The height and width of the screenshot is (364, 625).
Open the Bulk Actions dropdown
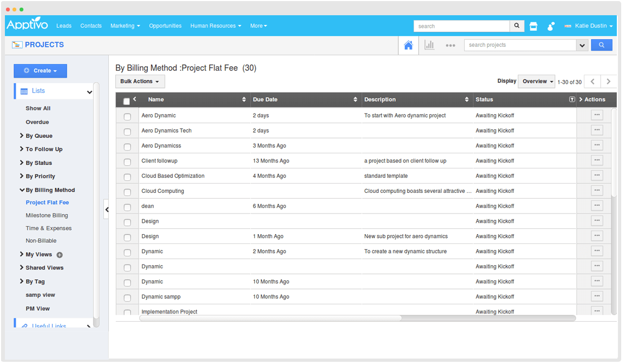click(x=140, y=81)
